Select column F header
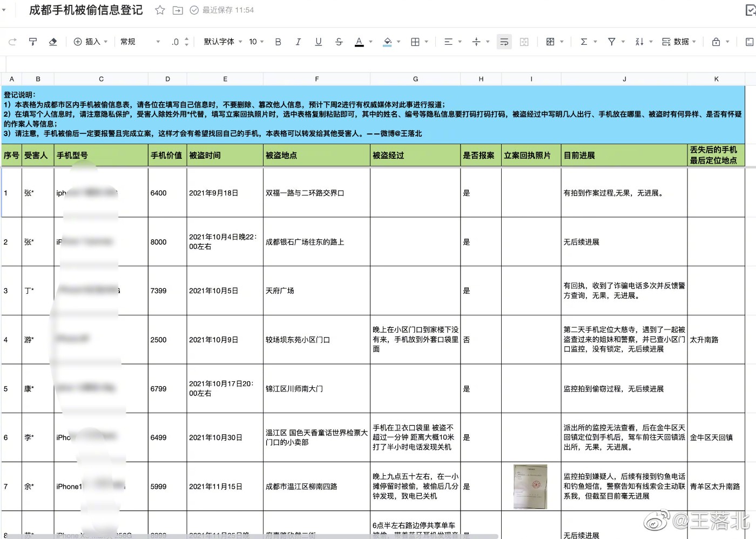 [316, 79]
